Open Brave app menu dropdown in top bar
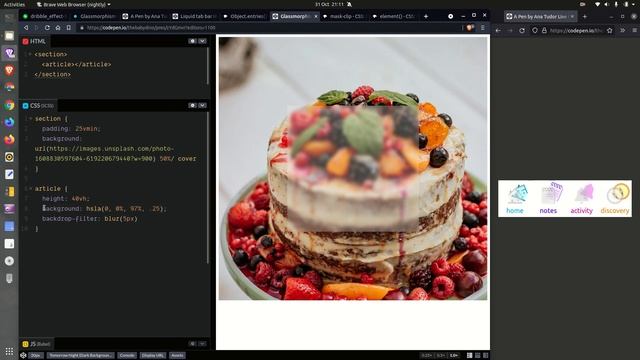The image size is (640, 360). (74, 4)
